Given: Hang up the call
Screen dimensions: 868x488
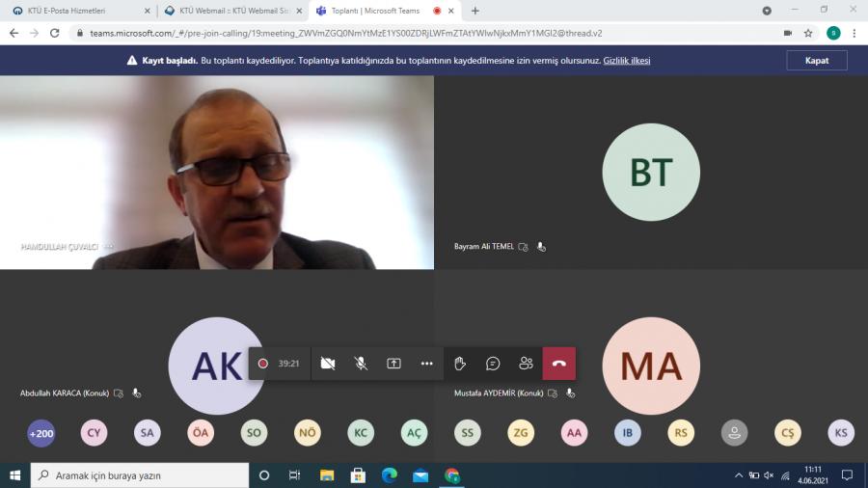Looking at the screenshot, I should tap(558, 364).
